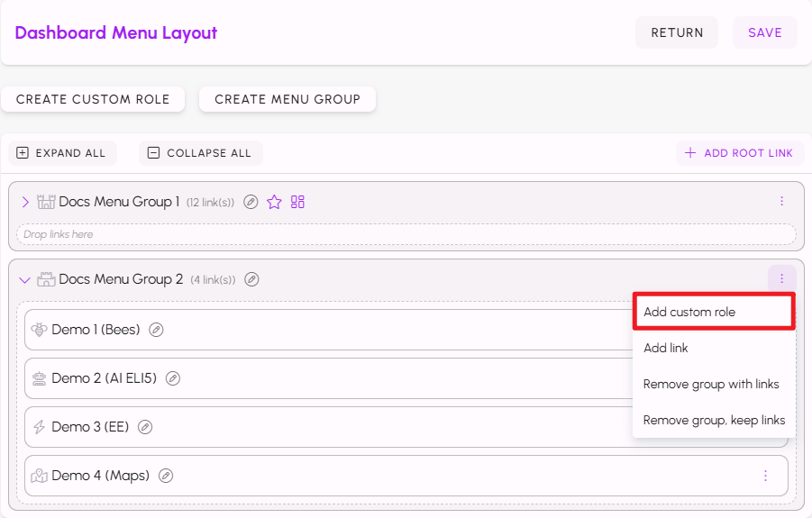Collapse Docs Menu Group 2 chevron
The width and height of the screenshot is (812, 518).
(25, 279)
